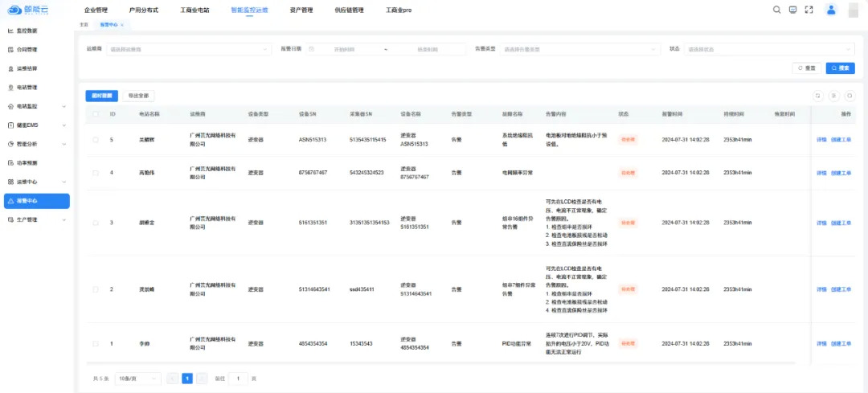Image resolution: width=868 pixels, height=393 pixels.
Task: Toggle fullscreen mode icon
Action: coord(809,10)
